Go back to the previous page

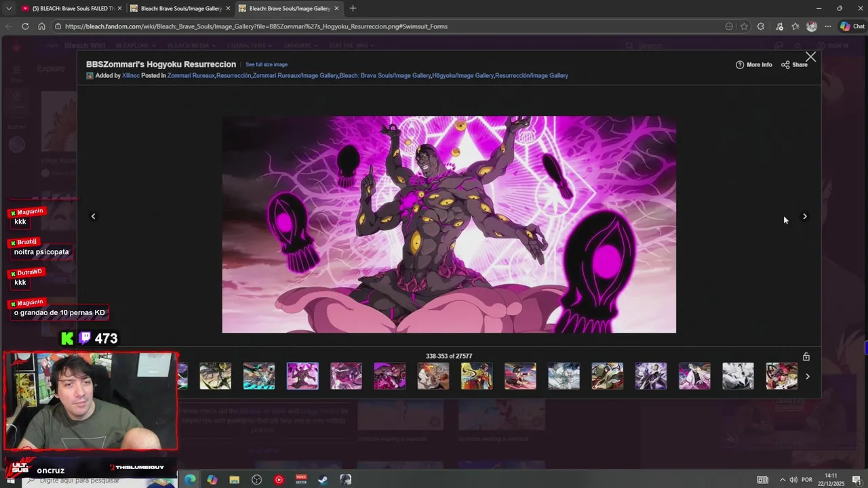9,26
